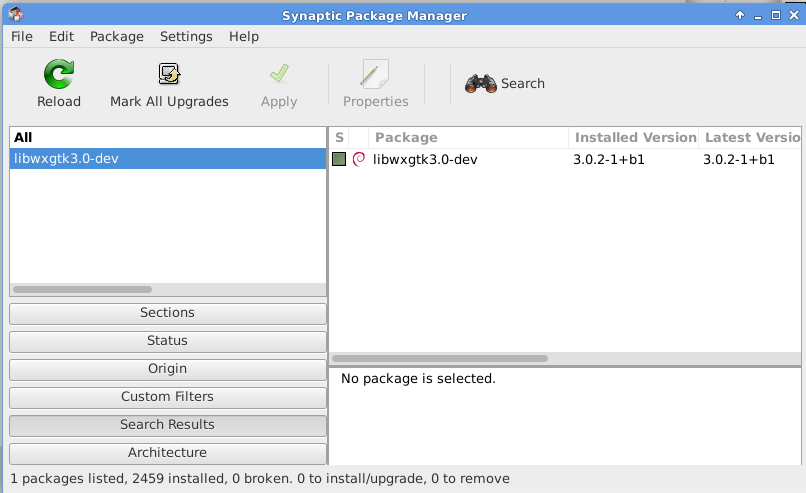Click the window's up-arrow title bar button
Viewport: 806px width, 493px height.
(740, 15)
